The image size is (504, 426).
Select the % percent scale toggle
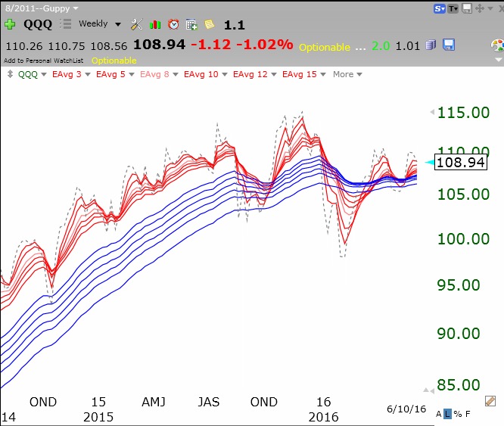tap(458, 414)
